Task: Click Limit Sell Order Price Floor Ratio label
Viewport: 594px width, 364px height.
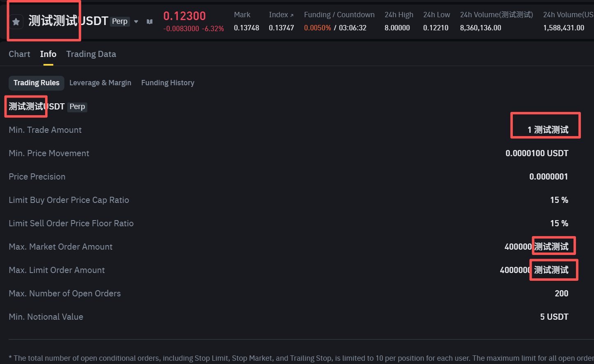Action: (71, 223)
